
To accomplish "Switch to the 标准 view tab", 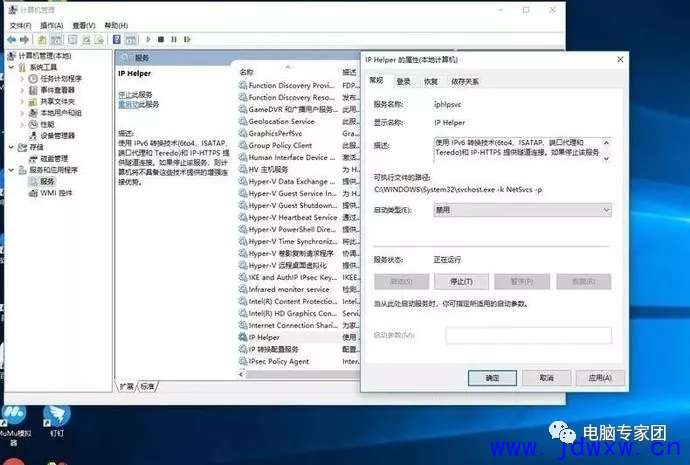I will coord(147,386).
